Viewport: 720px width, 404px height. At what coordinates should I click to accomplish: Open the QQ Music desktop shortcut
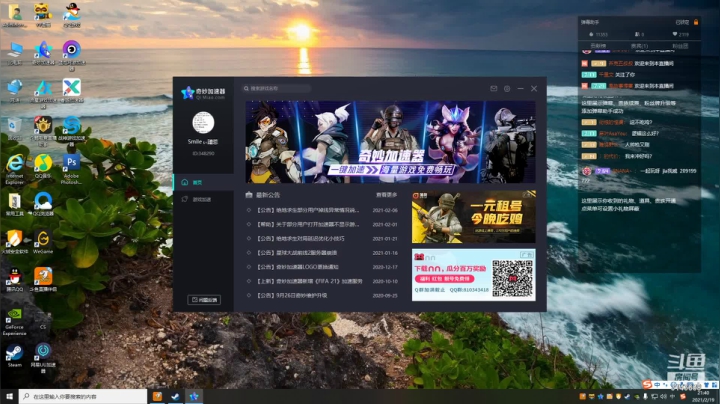pos(43,166)
